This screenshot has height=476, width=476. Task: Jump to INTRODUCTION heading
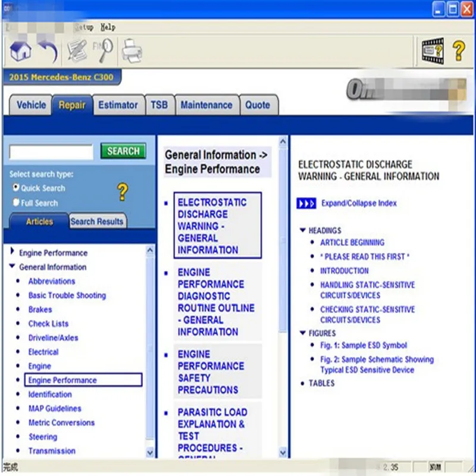coord(345,271)
